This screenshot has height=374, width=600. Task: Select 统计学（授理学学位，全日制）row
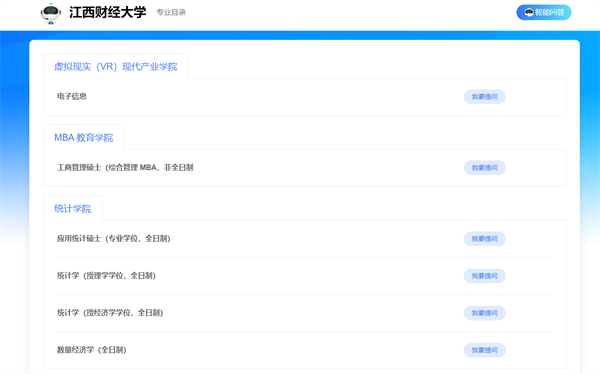click(x=304, y=276)
